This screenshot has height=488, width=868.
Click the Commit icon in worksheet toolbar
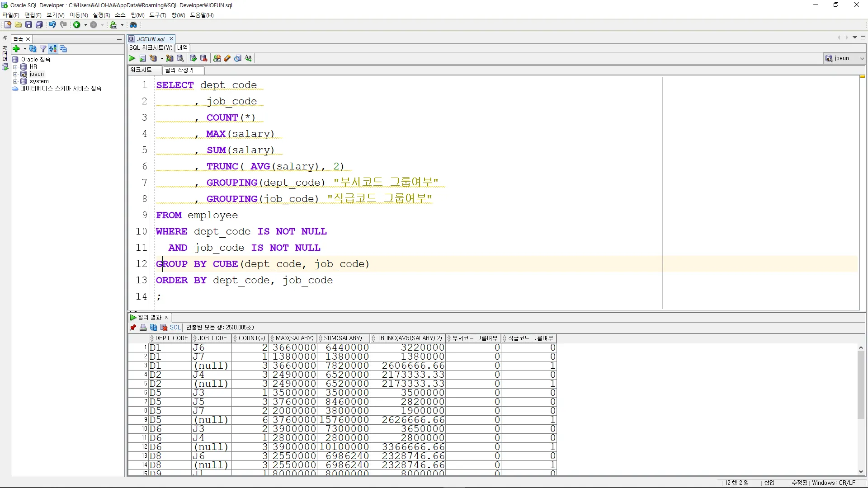[x=193, y=58]
